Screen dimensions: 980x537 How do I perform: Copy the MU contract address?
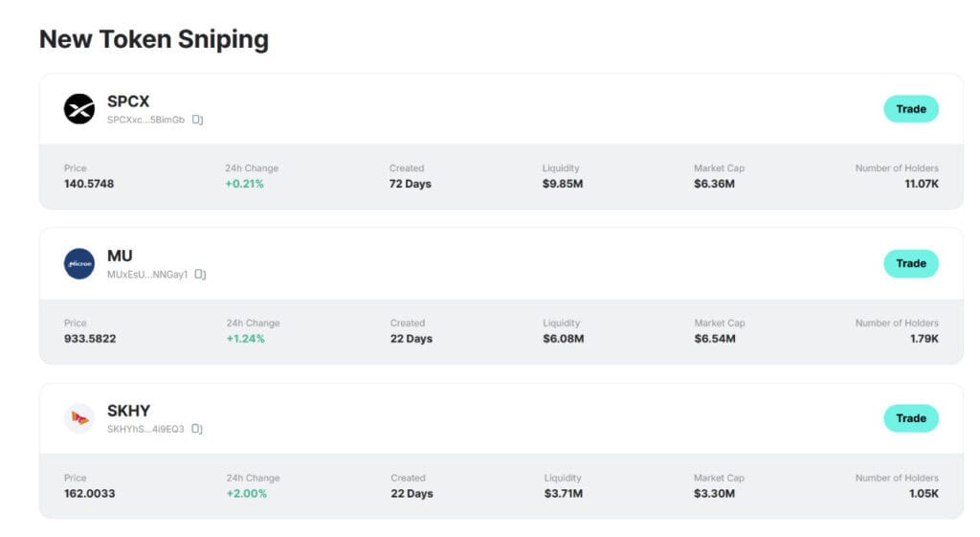pyautogui.click(x=200, y=275)
